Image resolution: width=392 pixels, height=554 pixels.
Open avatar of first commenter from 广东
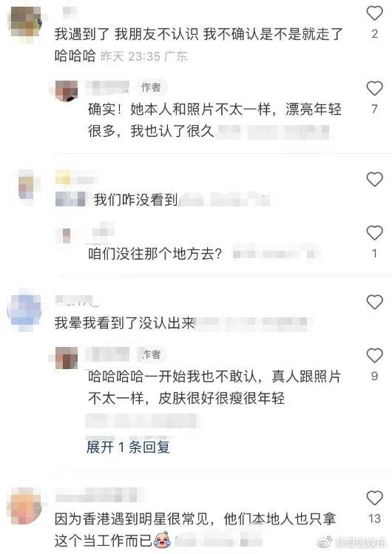coord(24,22)
